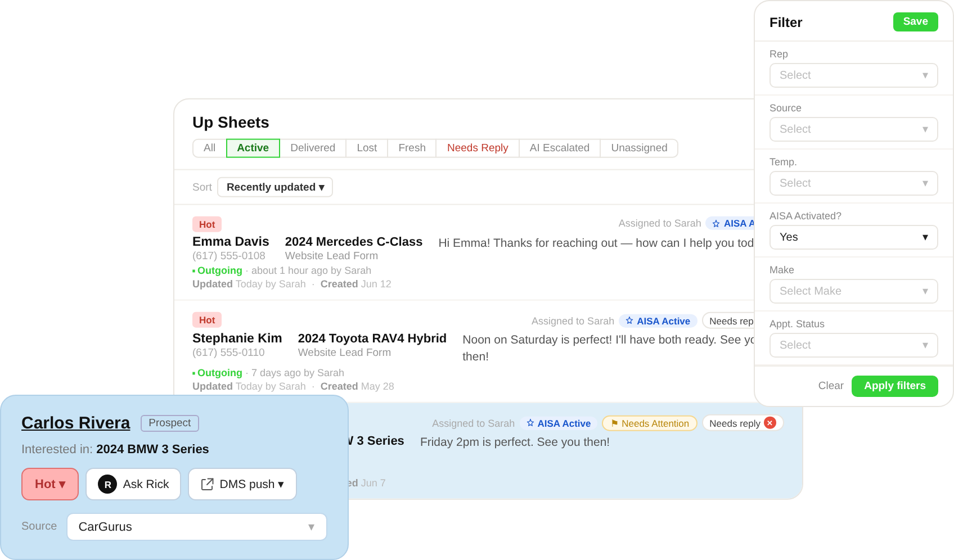Click the message 'Friday 2pm is perfect. See you then!'
954x560 pixels.
pyautogui.click(x=515, y=442)
